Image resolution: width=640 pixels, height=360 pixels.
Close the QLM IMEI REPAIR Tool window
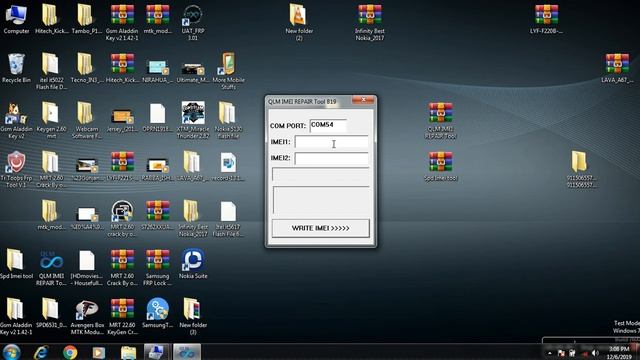(x=362, y=100)
